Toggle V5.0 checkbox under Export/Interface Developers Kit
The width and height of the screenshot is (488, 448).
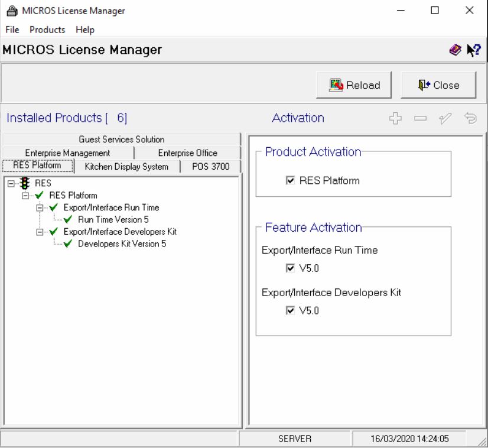point(290,310)
